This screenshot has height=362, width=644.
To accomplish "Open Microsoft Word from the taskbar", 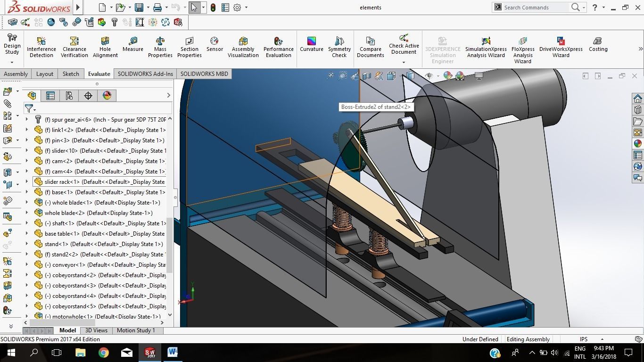I will pos(173,353).
